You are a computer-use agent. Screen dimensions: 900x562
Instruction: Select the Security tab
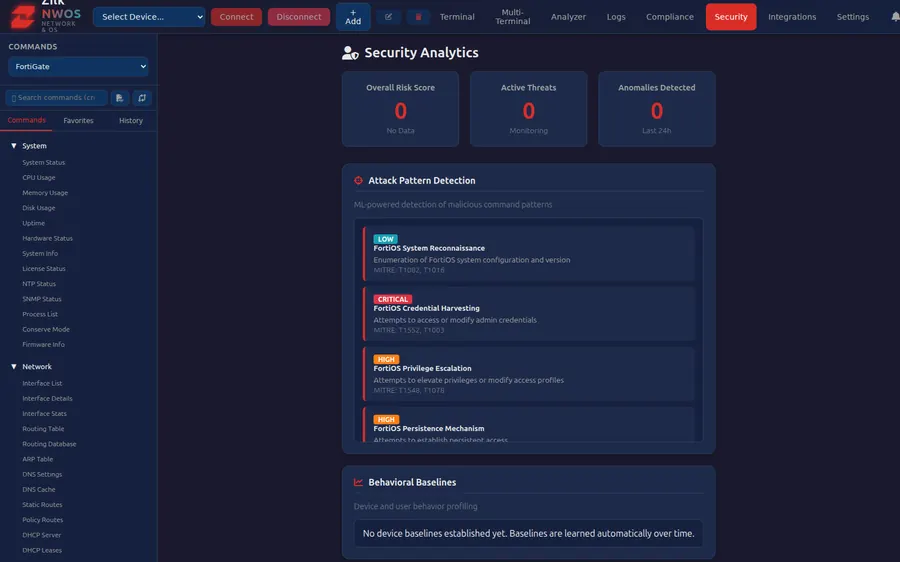click(x=731, y=17)
